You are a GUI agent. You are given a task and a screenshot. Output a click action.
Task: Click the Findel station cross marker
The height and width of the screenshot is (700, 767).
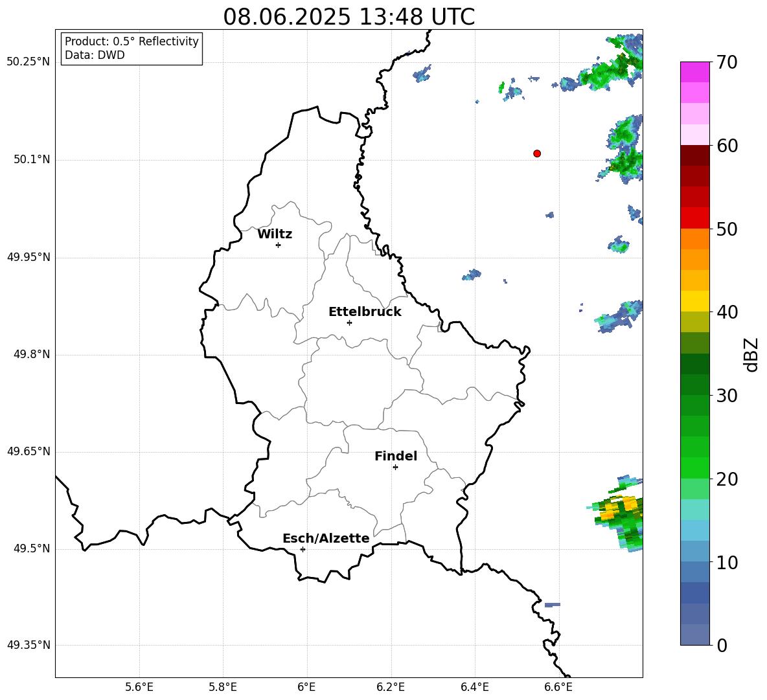tap(395, 467)
